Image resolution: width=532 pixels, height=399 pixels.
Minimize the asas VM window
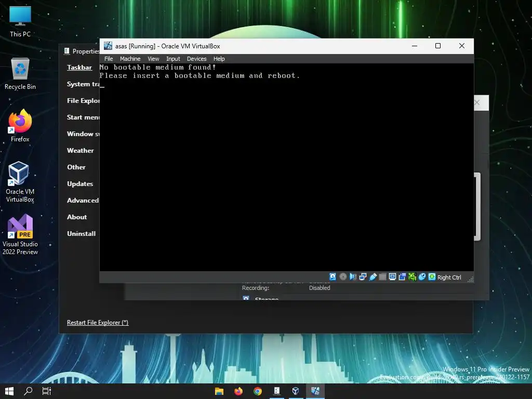[x=415, y=46]
